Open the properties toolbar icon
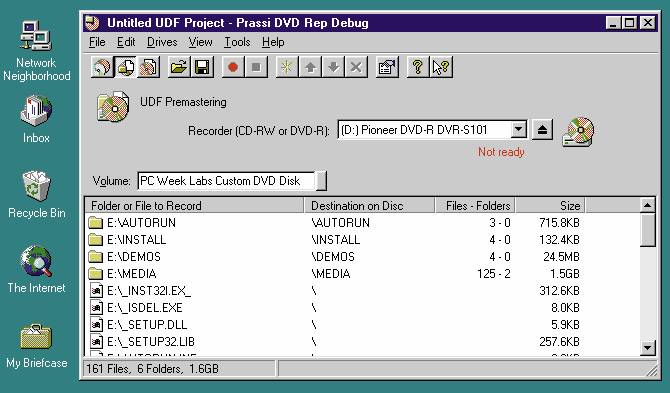Viewport: 670px width, 393px height. click(x=387, y=67)
